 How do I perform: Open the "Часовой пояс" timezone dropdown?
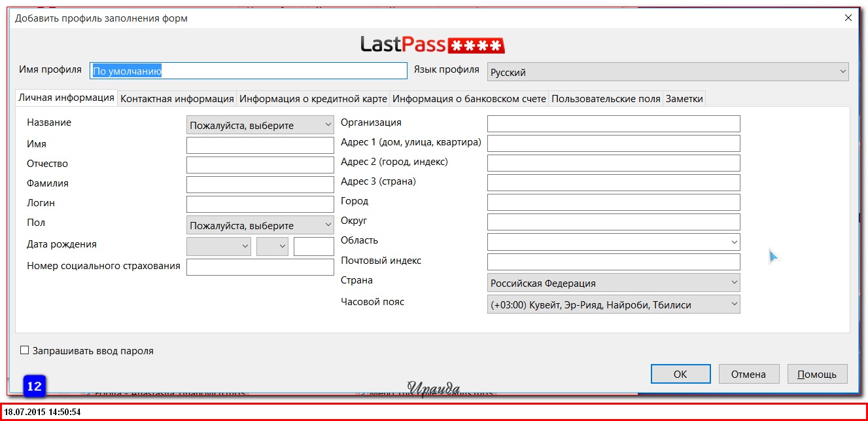click(x=614, y=304)
